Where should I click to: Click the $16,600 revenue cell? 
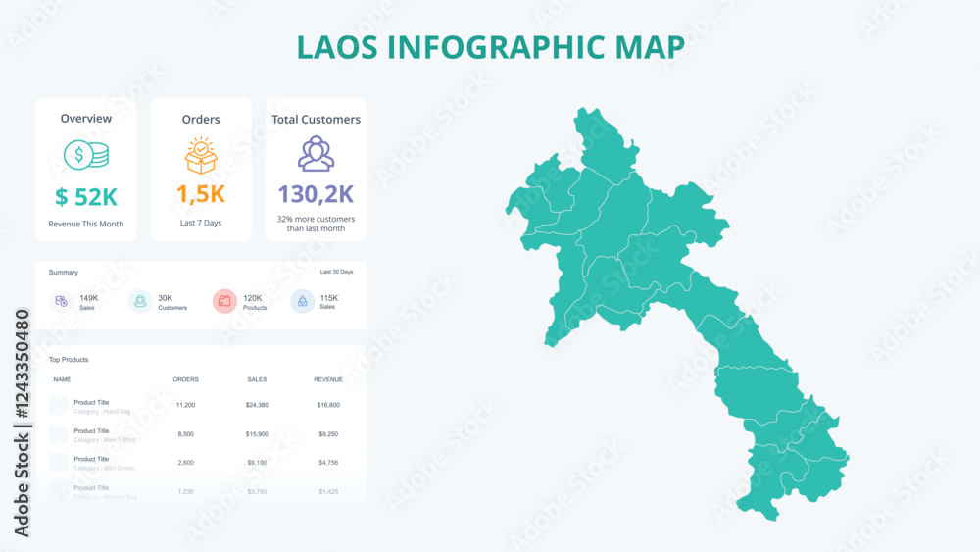(328, 405)
